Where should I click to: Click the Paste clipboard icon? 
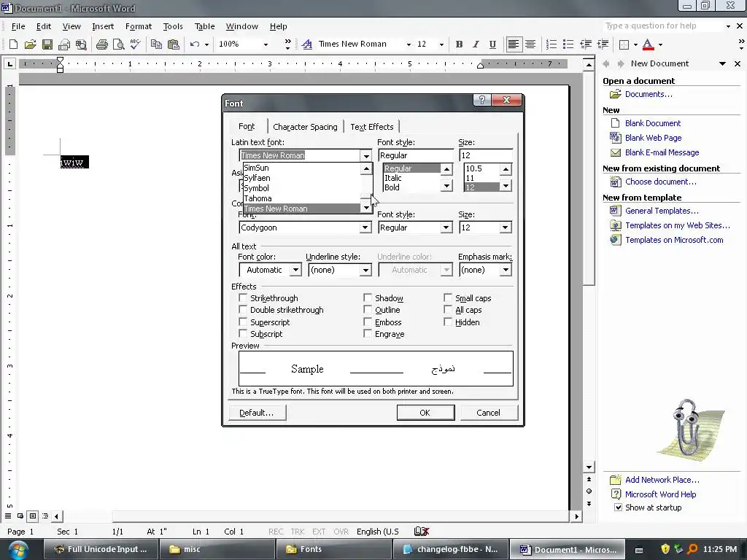pos(174,44)
